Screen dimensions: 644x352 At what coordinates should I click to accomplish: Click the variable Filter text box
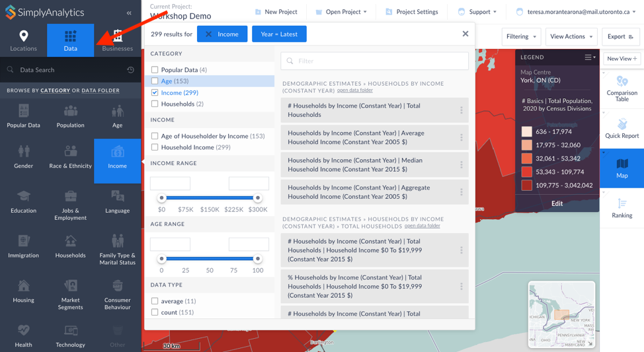[x=375, y=61]
